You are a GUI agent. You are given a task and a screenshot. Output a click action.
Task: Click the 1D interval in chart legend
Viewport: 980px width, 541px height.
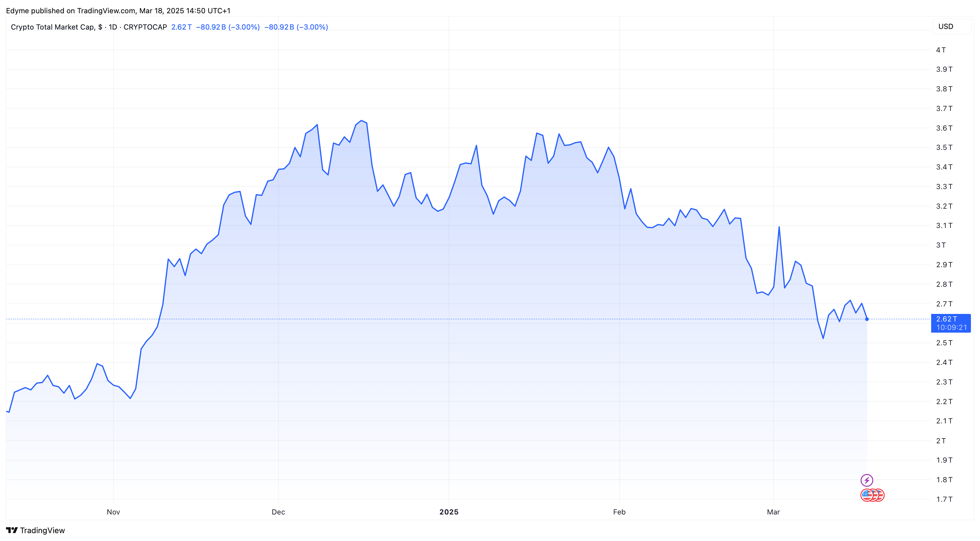pyautogui.click(x=112, y=27)
